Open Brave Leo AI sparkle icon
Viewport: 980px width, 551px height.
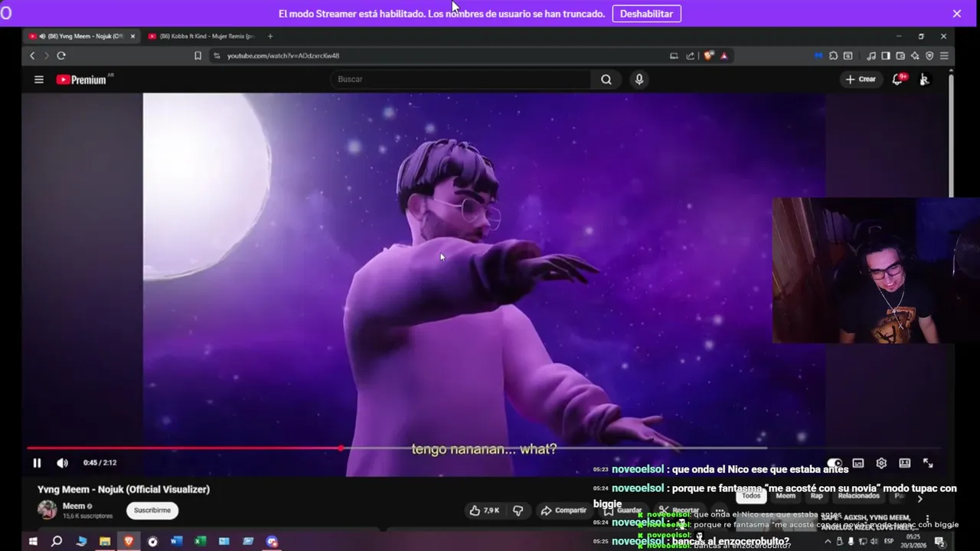point(915,56)
